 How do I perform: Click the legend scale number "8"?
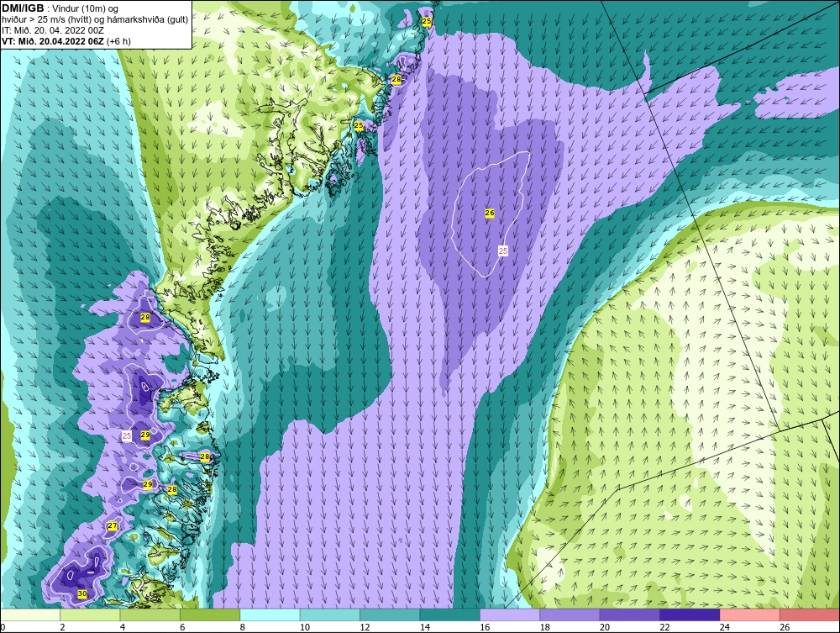coord(243,628)
